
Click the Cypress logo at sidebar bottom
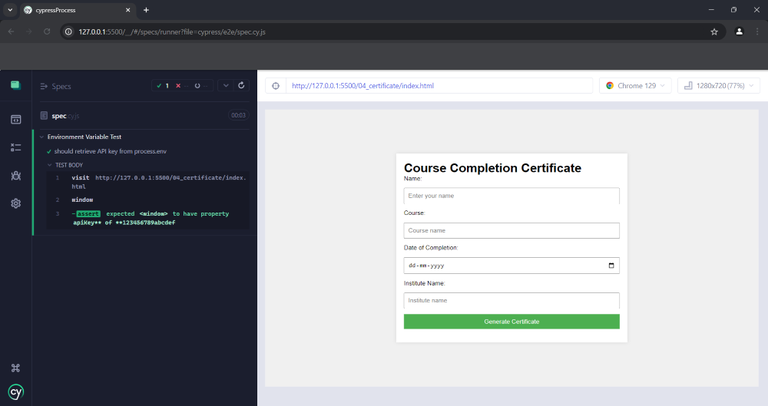coord(16,392)
